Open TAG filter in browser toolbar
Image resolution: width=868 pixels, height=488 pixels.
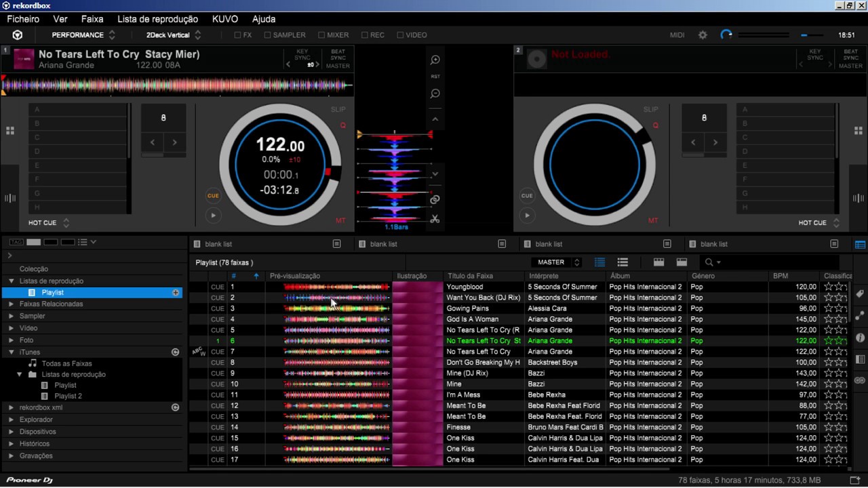pyautogui.click(x=16, y=242)
